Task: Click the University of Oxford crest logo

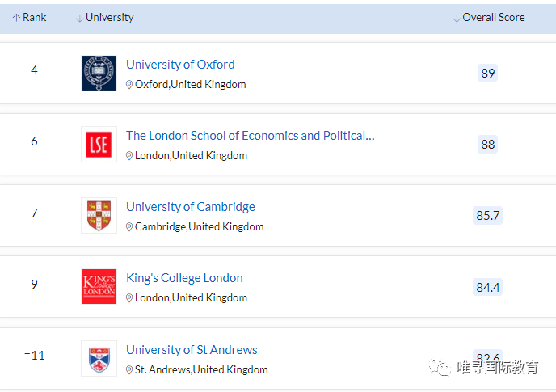Action: (x=99, y=73)
